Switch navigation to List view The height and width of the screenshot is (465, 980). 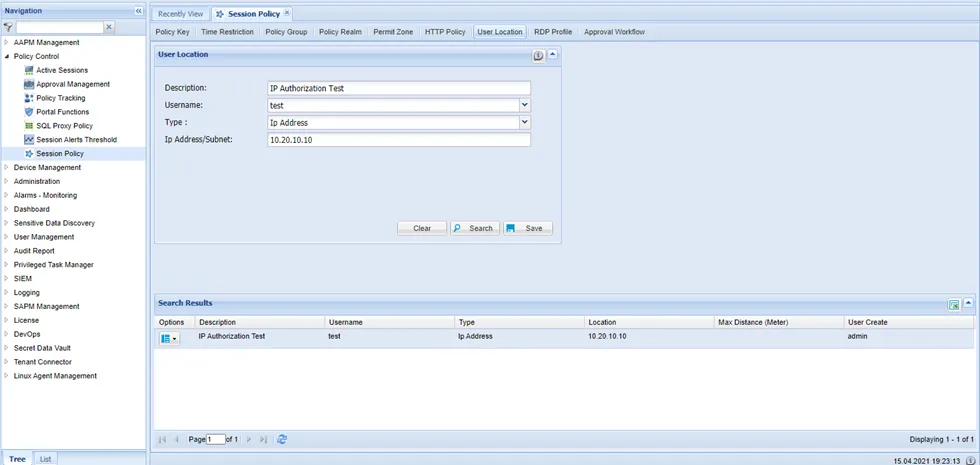[46, 459]
